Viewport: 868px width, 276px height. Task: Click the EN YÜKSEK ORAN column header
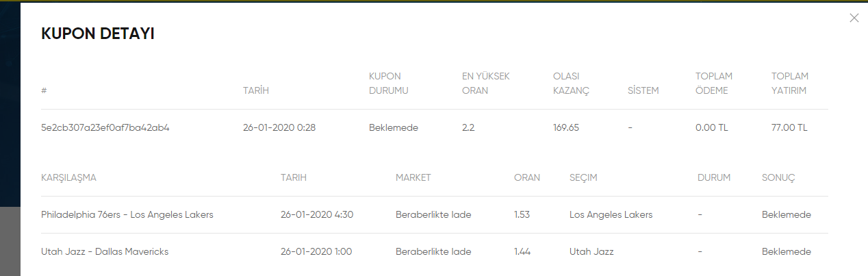[486, 84]
